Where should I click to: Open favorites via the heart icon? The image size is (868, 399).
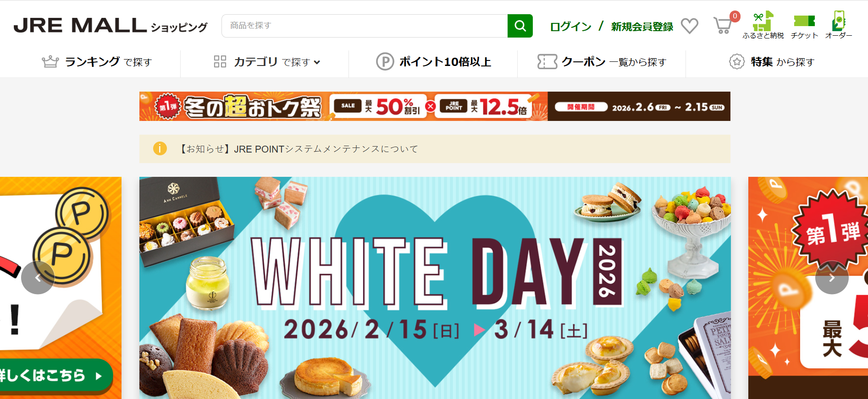click(x=689, y=26)
